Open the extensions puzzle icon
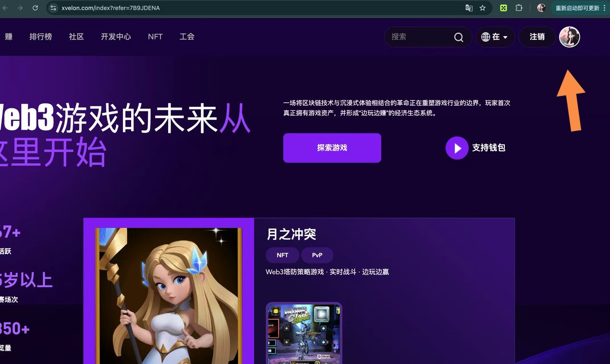The image size is (610, 364). tap(519, 8)
